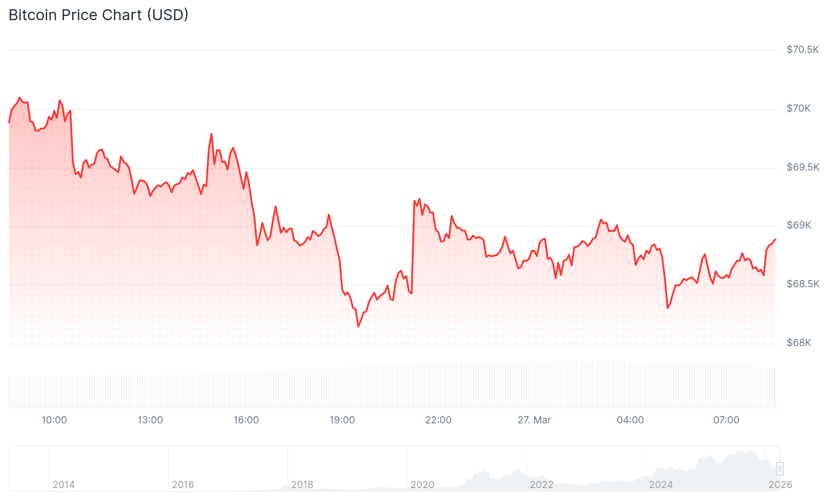Viewport: 829px width, 504px height.
Task: Click the 13:00 time axis label
Action: 150,420
